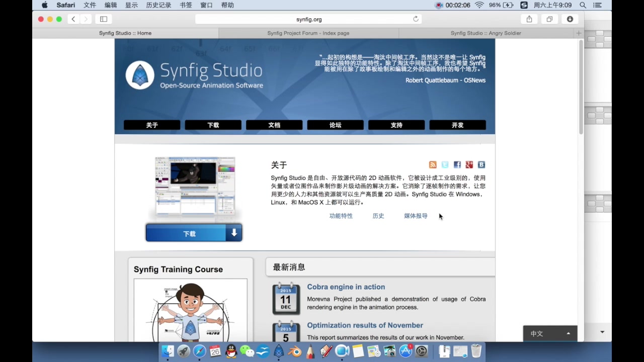Open Notification Center in menu bar
This screenshot has width=644, height=362.
coord(597,5)
